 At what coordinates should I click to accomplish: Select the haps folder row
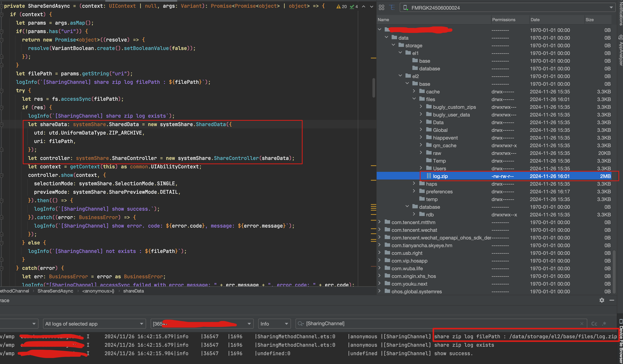[494, 184]
